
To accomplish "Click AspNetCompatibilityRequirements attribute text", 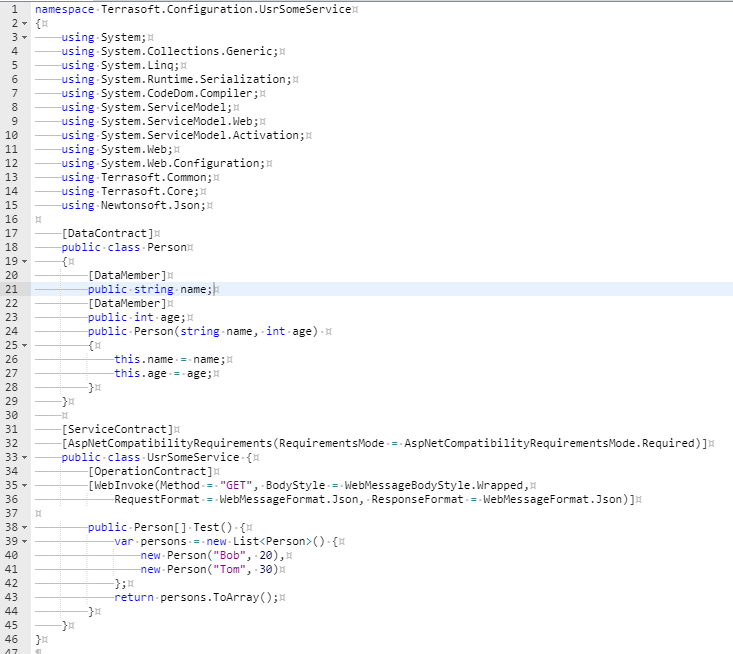I will (170, 443).
